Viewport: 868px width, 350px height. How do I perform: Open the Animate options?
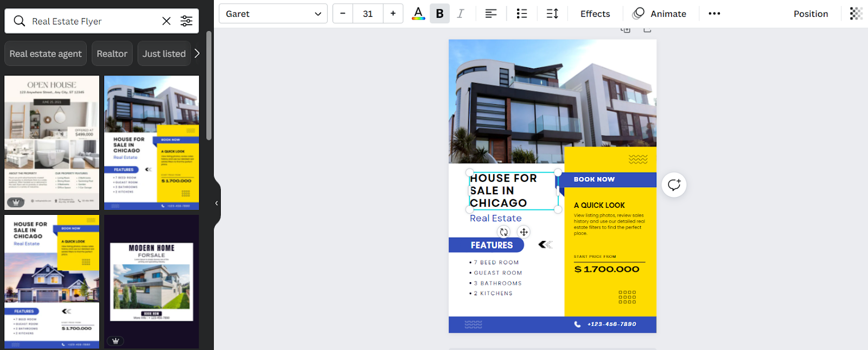coord(660,14)
